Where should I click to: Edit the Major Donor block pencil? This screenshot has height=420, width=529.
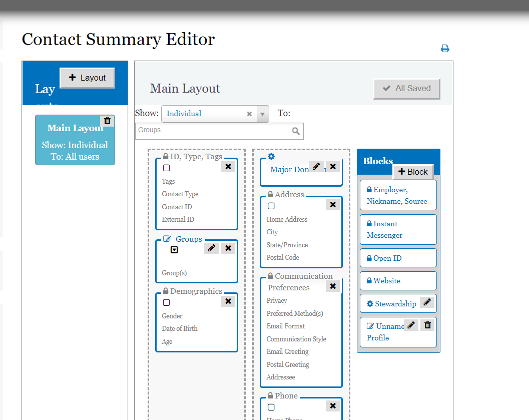pyautogui.click(x=316, y=166)
